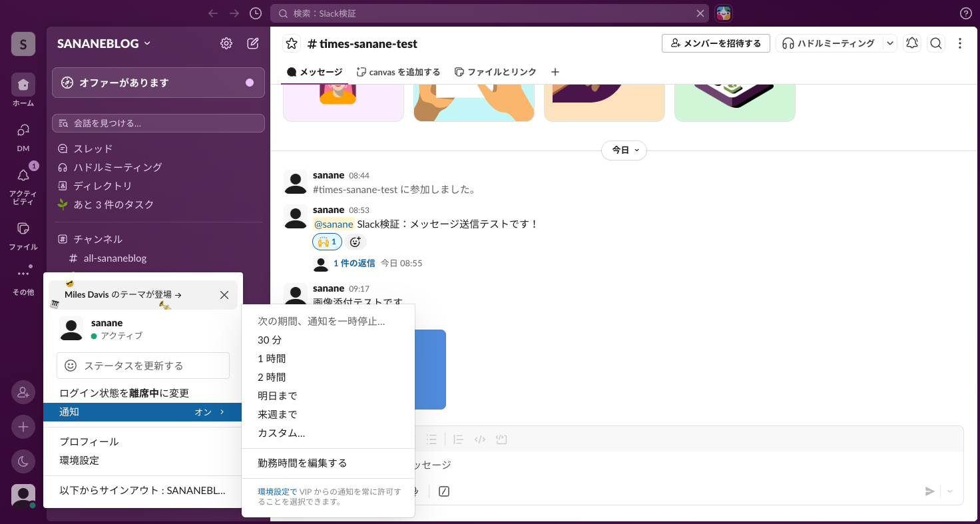This screenshot has height=524, width=980.
Task: Add a reaction with the emoji plus icon
Action: [x=356, y=242]
